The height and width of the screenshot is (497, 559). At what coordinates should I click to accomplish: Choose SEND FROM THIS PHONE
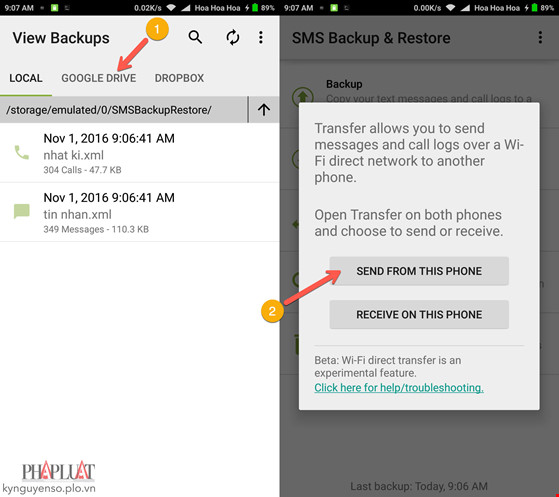coord(419,271)
